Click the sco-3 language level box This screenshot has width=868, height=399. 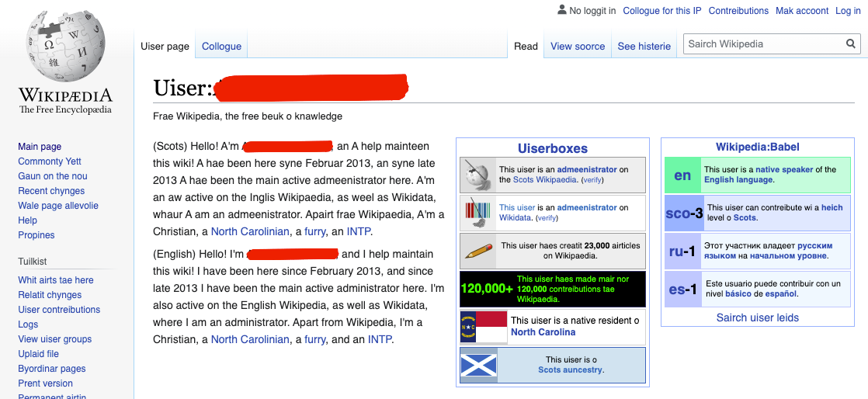tap(684, 213)
